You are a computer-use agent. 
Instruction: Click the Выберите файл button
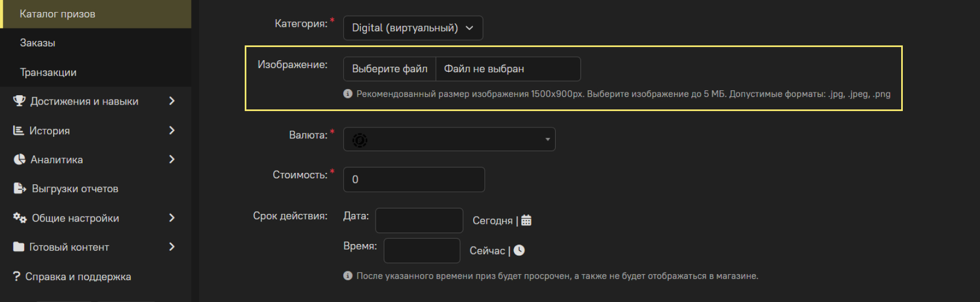[x=390, y=69]
